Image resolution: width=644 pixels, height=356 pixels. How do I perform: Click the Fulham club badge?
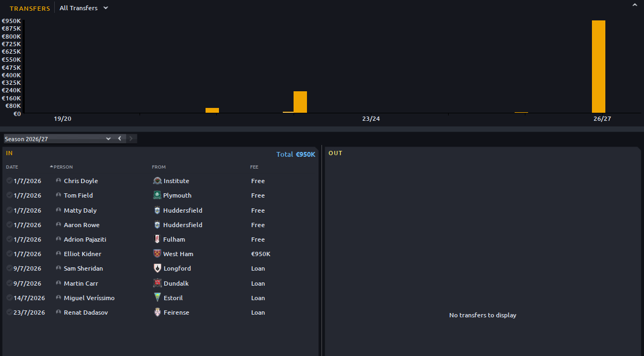click(157, 239)
